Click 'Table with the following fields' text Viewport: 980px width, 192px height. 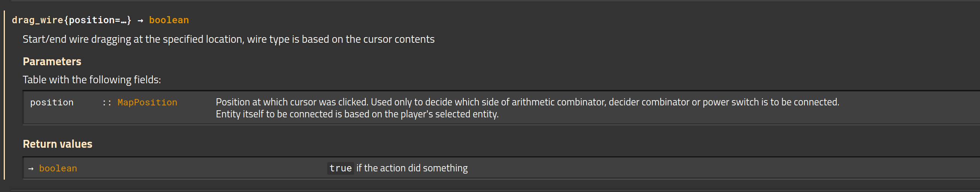click(x=92, y=79)
